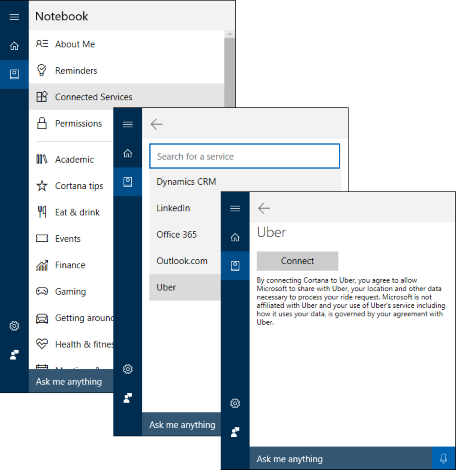Click the Feedback icon in the Uber panel sidebar
This screenshot has width=456, height=470.
[235, 432]
